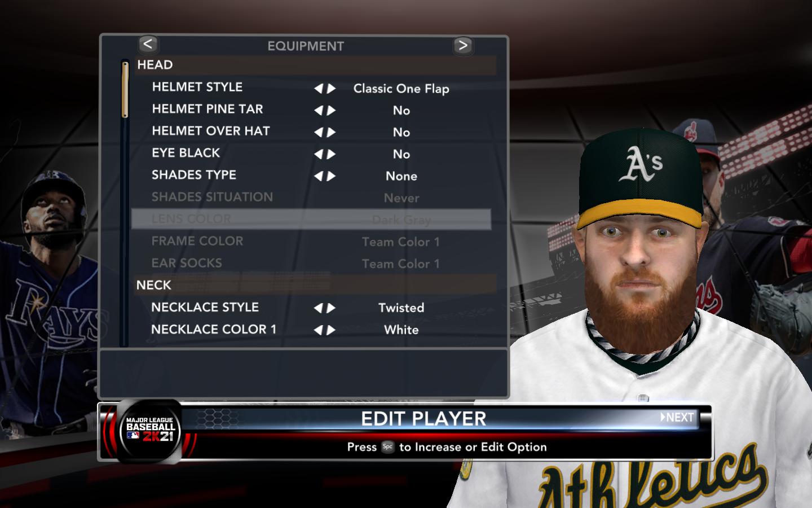Toggle Helmet Pine Tar No value

click(401, 111)
